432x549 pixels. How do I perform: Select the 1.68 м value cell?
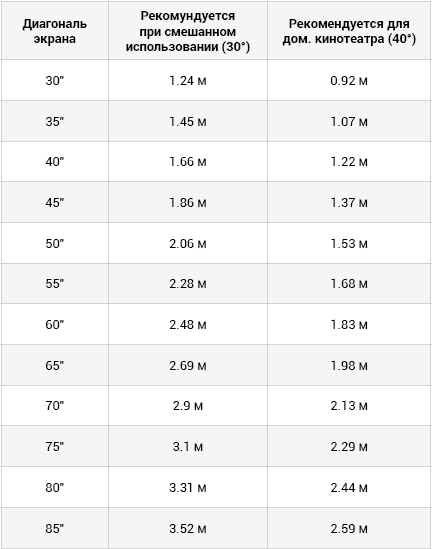[x=349, y=284]
